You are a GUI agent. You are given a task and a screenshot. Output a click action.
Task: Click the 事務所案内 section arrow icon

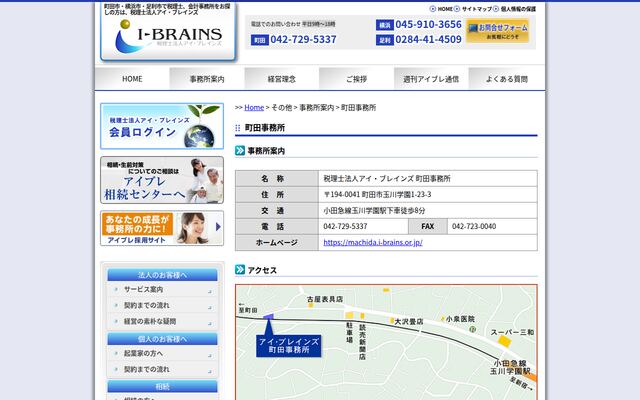pos(240,150)
